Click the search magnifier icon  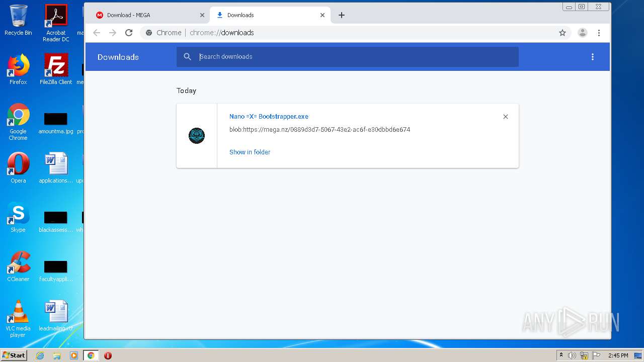click(x=188, y=57)
